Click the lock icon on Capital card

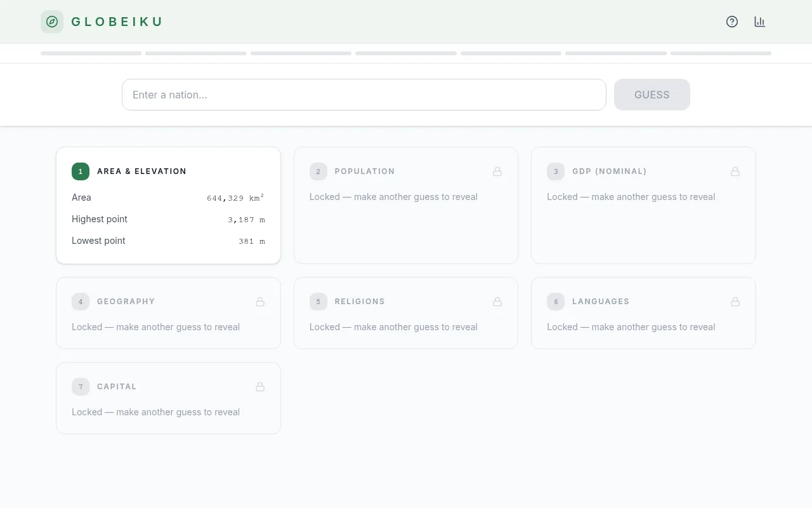(260, 387)
